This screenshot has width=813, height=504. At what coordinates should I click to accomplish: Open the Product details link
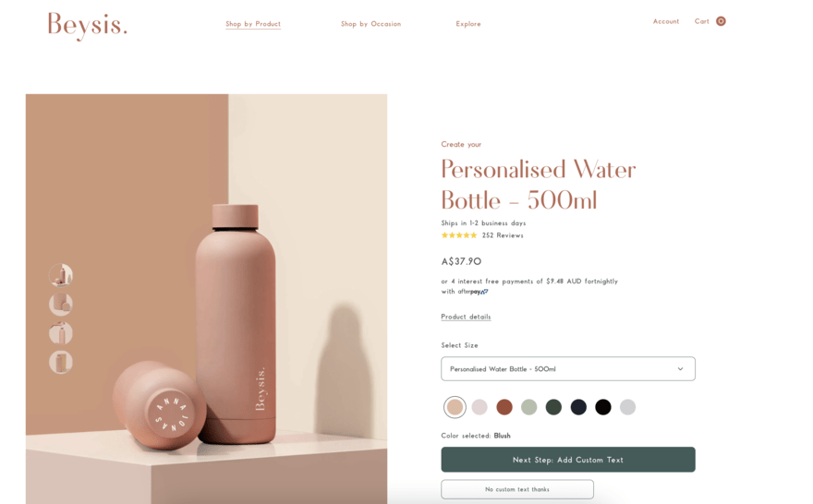(466, 317)
